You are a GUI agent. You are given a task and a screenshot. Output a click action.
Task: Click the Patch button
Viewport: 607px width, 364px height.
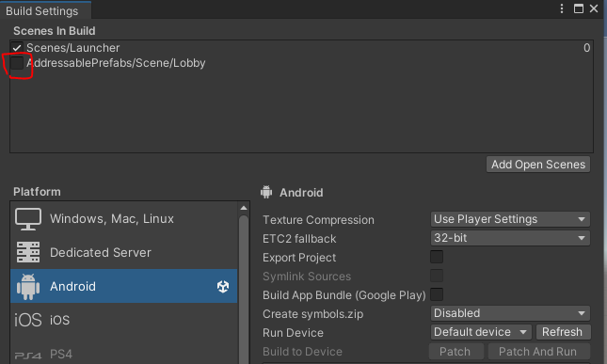point(455,352)
